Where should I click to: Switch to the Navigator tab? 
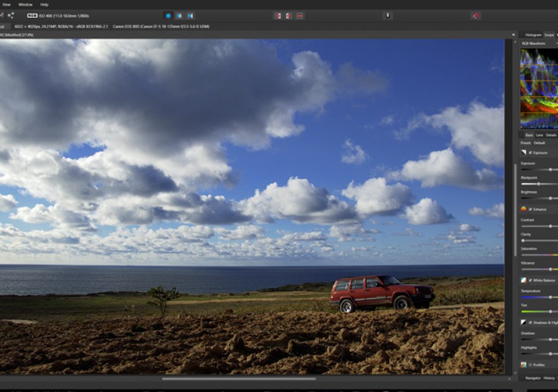coord(533,378)
